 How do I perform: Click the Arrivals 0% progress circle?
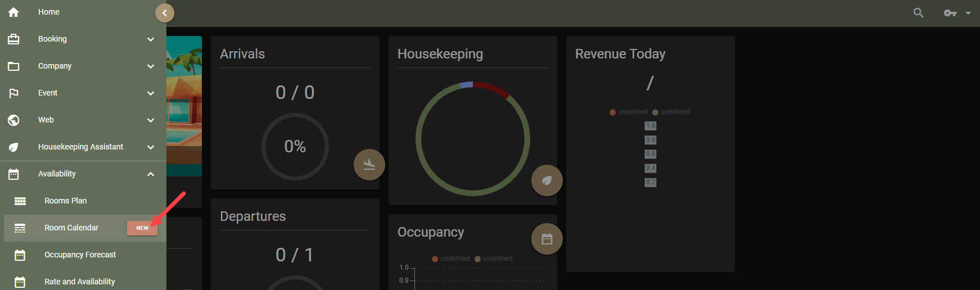tap(295, 147)
